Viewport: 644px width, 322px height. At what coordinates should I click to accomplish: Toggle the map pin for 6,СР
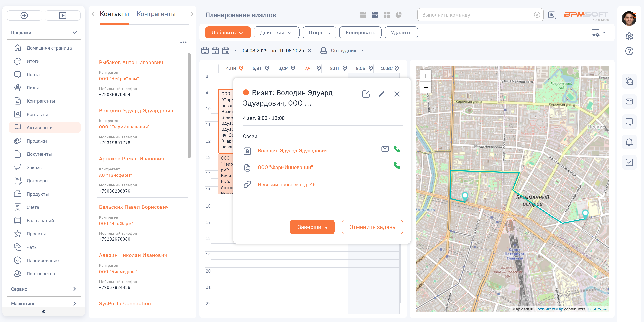(x=293, y=68)
